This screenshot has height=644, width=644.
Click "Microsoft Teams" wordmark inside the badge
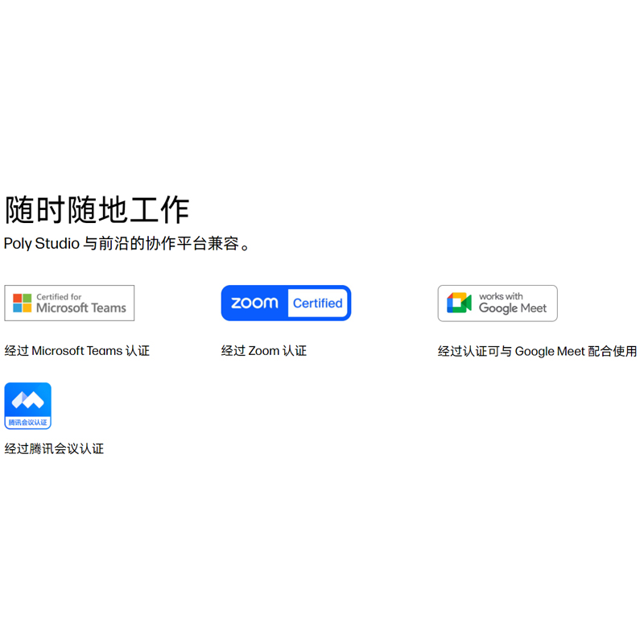[x=81, y=308]
